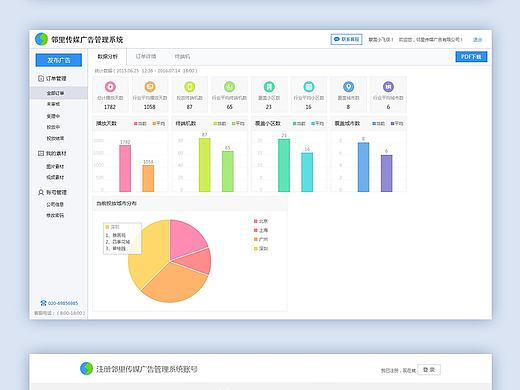Screen dimensions: 520x390
Task: Switch to the 订单详情 tab
Action: (x=146, y=57)
